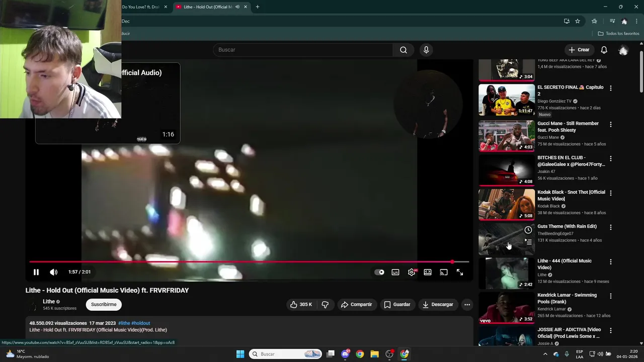
Task: Enter fullscreen mode
Action: 460,272
